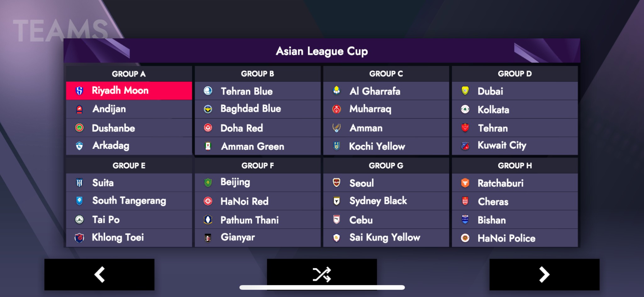Image resolution: width=644 pixels, height=297 pixels.
Task: Choose Kuwait City team row
Action: point(502,146)
